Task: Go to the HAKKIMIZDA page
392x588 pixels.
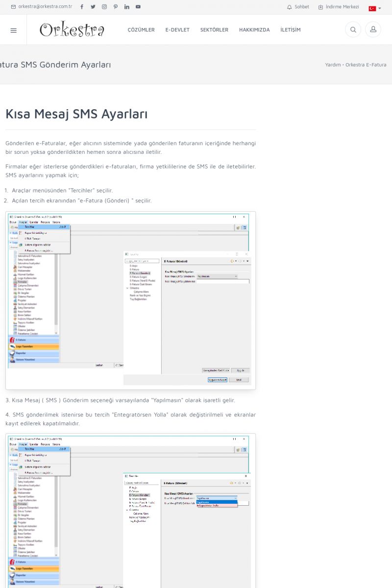Action: (254, 30)
